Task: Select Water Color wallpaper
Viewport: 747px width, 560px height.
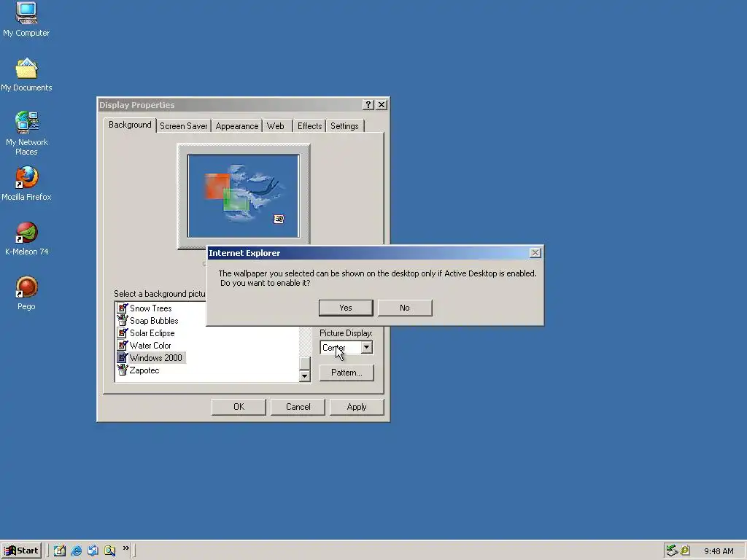Action: point(150,346)
